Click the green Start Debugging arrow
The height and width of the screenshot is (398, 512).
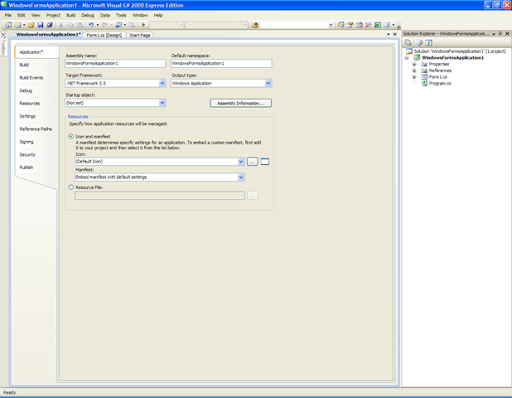[x=143, y=25]
